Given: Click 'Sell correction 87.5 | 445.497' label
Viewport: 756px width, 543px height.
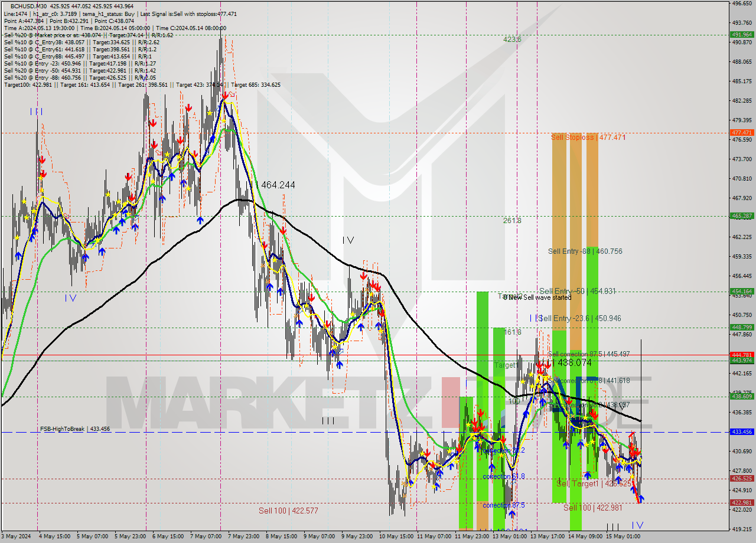Looking at the screenshot, I should pyautogui.click(x=589, y=354).
